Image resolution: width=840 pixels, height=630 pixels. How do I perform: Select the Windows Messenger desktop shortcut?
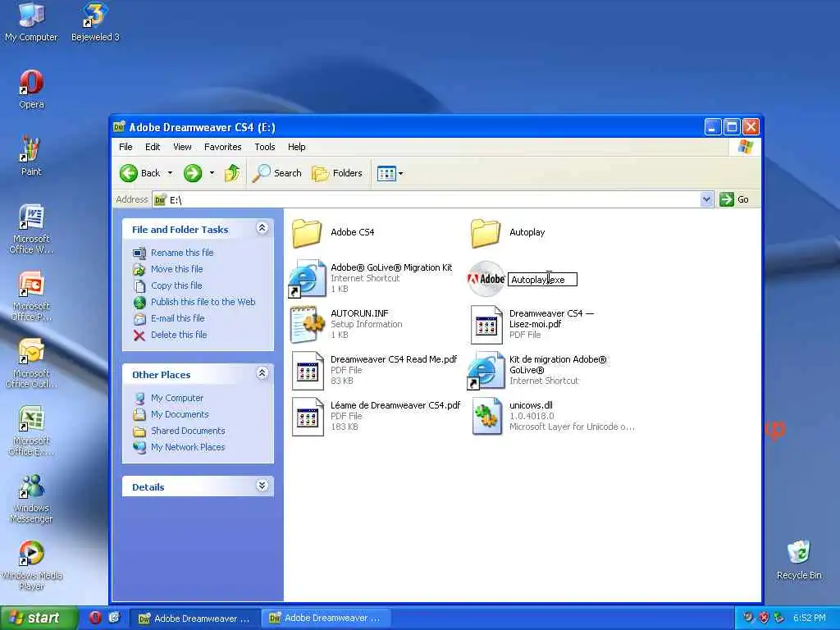click(x=31, y=498)
